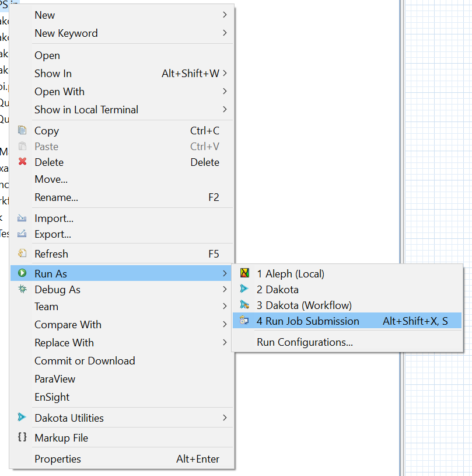Click the Refresh icon

coord(22,253)
